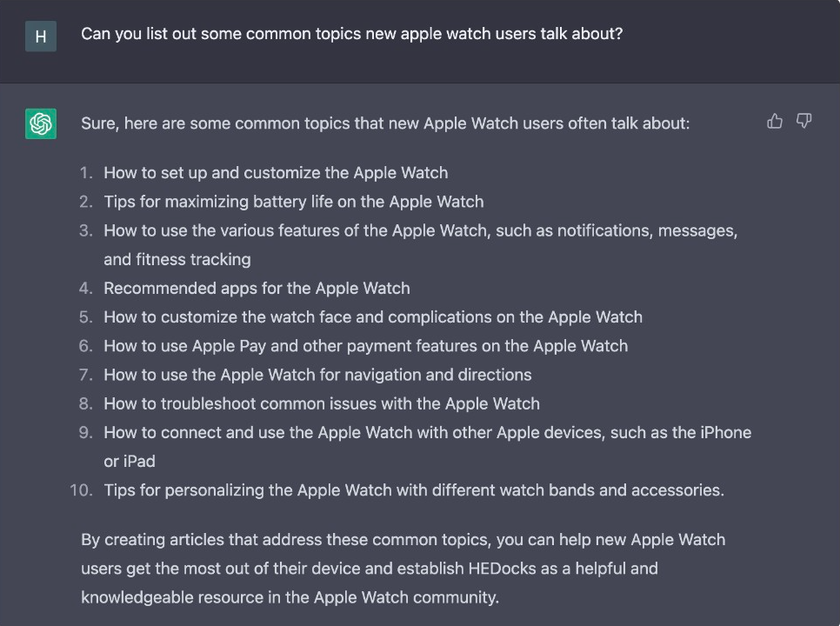Image resolution: width=840 pixels, height=626 pixels.
Task: Click the watch face and complications item
Action: (x=373, y=316)
